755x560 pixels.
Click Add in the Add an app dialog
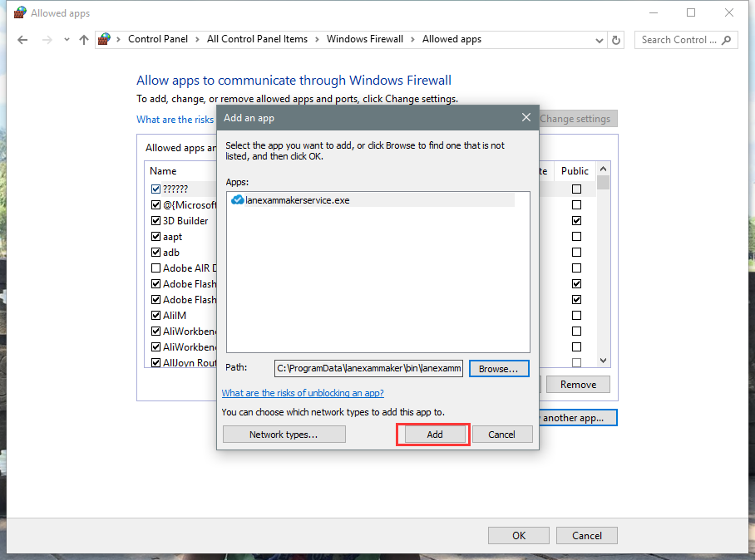click(435, 435)
